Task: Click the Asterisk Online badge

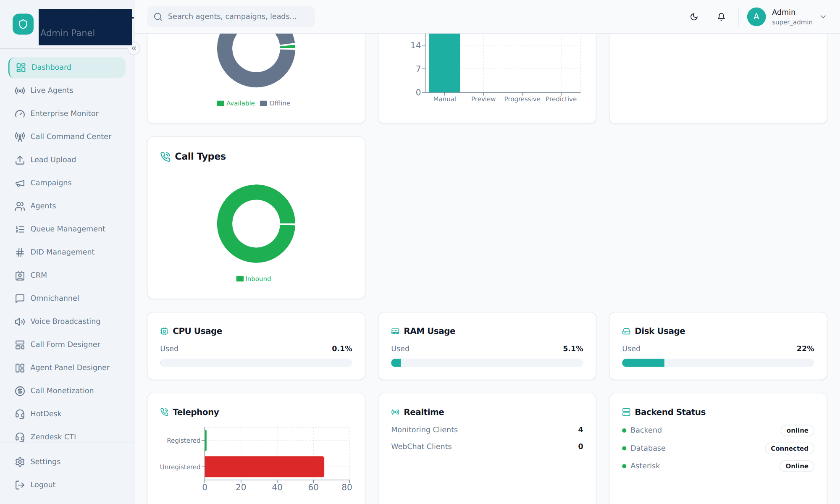Action: pos(797,466)
